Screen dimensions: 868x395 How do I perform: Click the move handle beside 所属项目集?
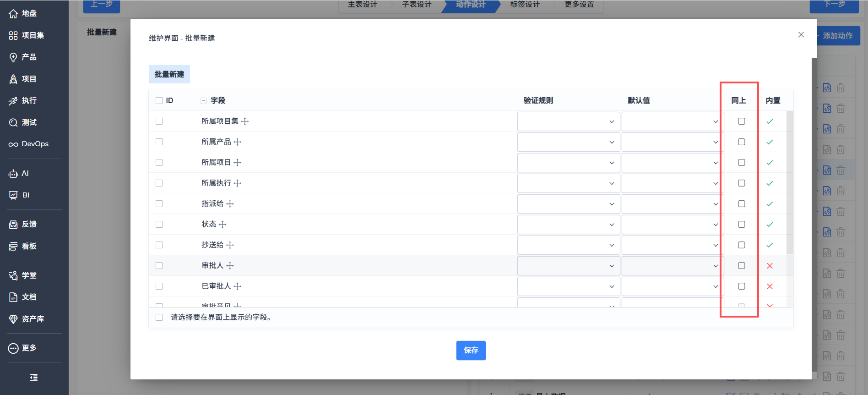[245, 121]
